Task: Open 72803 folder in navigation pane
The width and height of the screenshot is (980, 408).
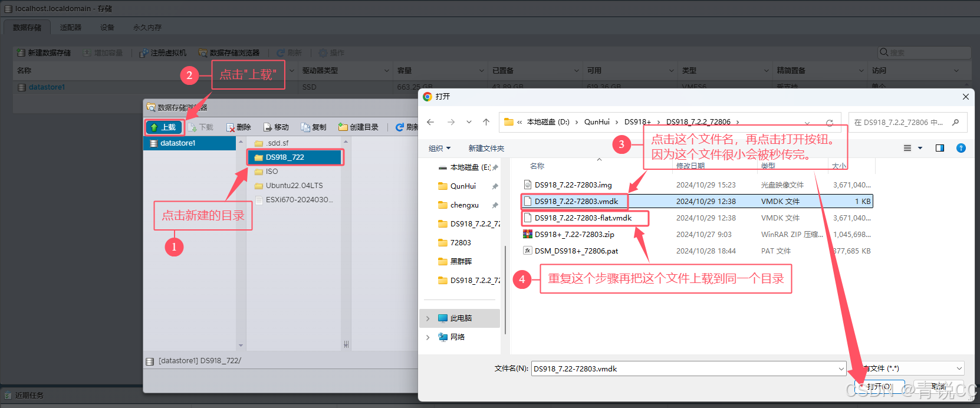Action: 461,242
